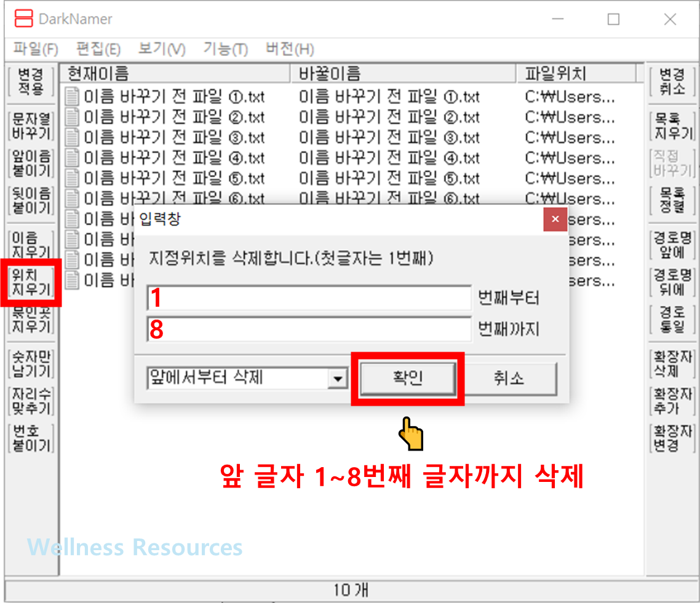700x603 pixels.
Task: Click the 파일위치 column header
Action: pyautogui.click(x=577, y=73)
